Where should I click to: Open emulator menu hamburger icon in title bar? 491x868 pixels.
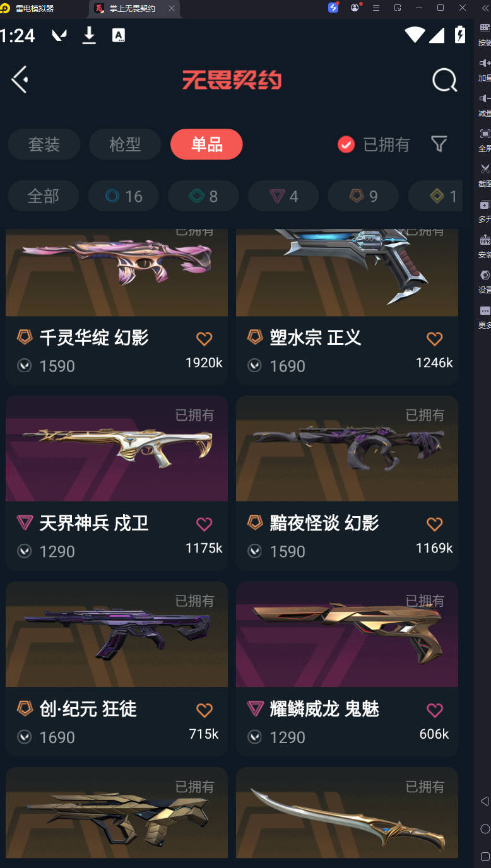[376, 8]
